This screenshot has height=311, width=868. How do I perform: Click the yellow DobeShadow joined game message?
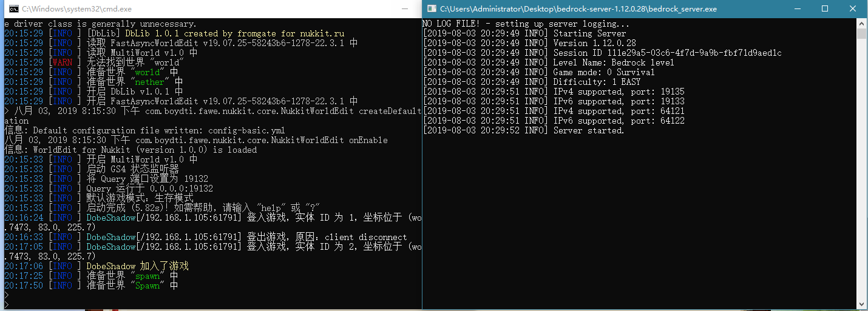tap(137, 266)
